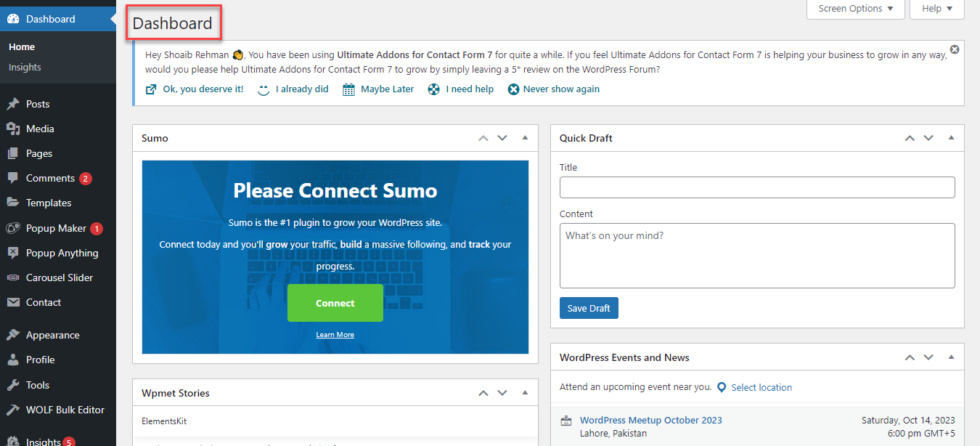Move Quick Draft widget down
This screenshot has height=446, width=980.
coord(928,138)
